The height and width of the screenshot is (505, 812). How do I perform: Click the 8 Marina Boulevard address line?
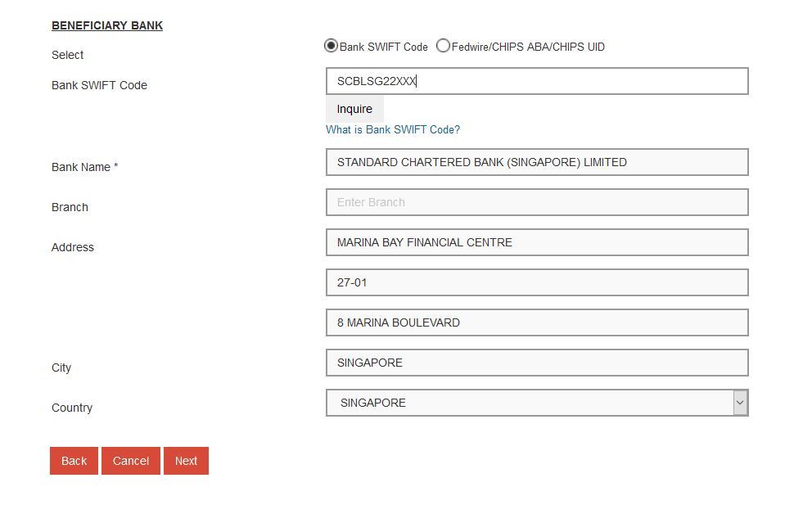[536, 322]
